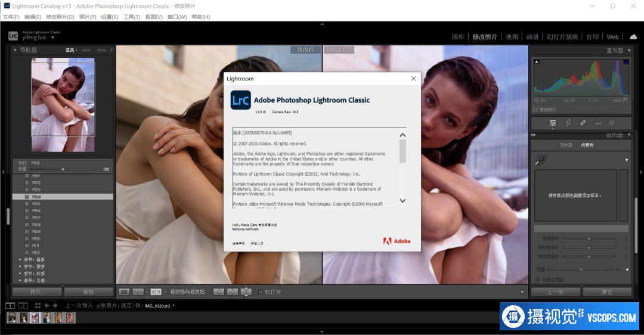Switch to the 图库 Library module

(458, 36)
